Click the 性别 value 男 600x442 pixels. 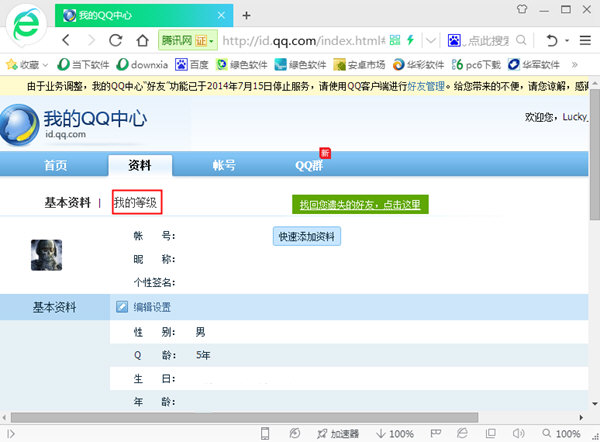pos(201,332)
